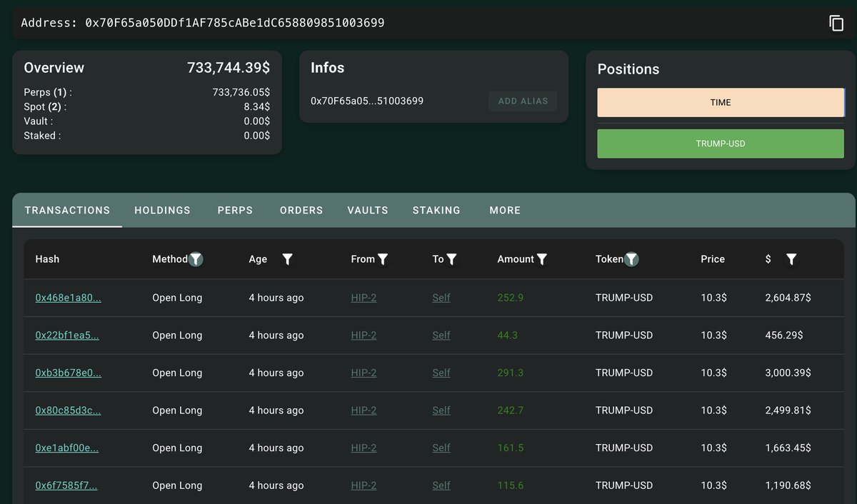The image size is (857, 504).
Task: Filter the Method column
Action: (x=196, y=259)
